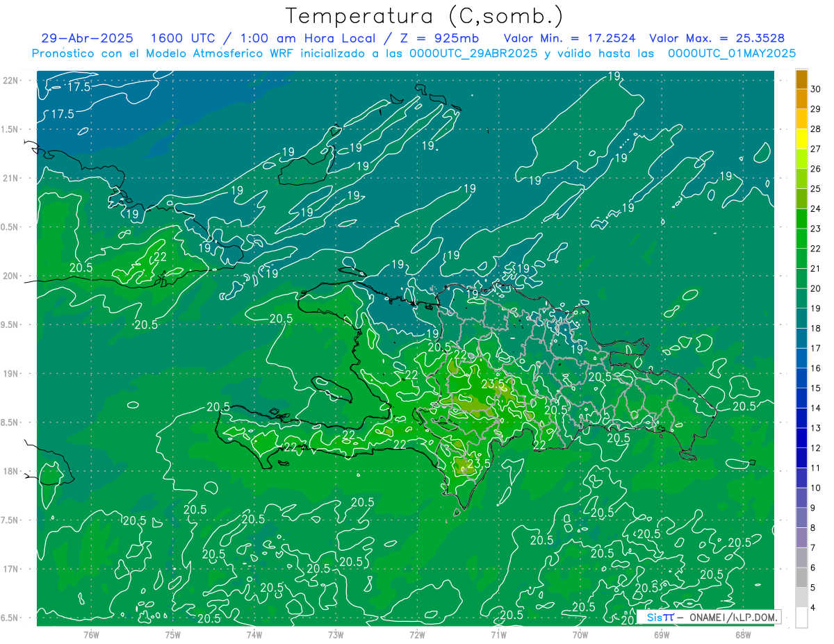Click the 'Valor Max. = 25.3528' readout
834x644 pixels.
coord(717,39)
